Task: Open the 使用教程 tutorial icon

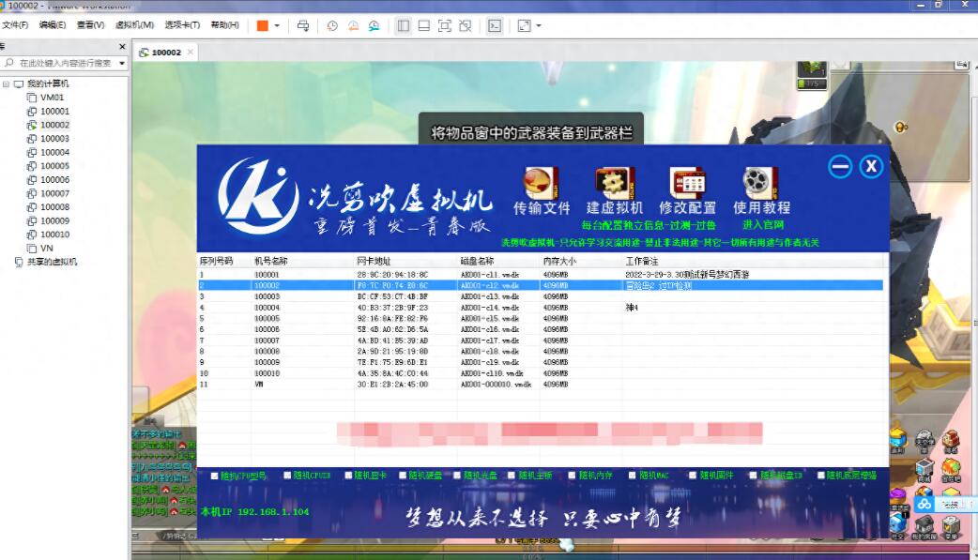Action: click(x=761, y=190)
